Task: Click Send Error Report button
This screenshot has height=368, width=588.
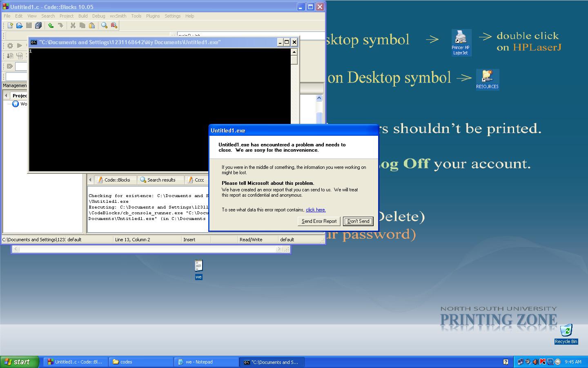Action: (x=319, y=221)
